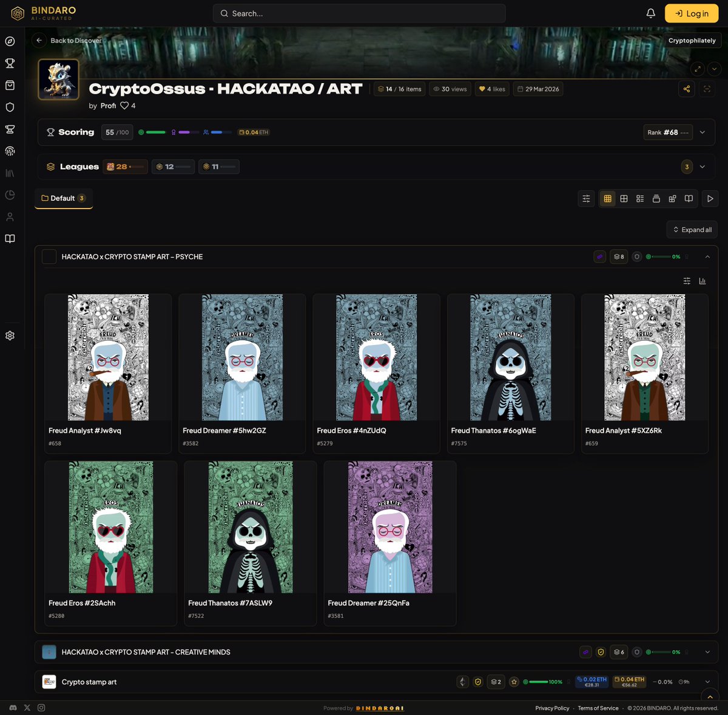Start the slideshow play button
This screenshot has height=715, width=728.
coord(710,198)
